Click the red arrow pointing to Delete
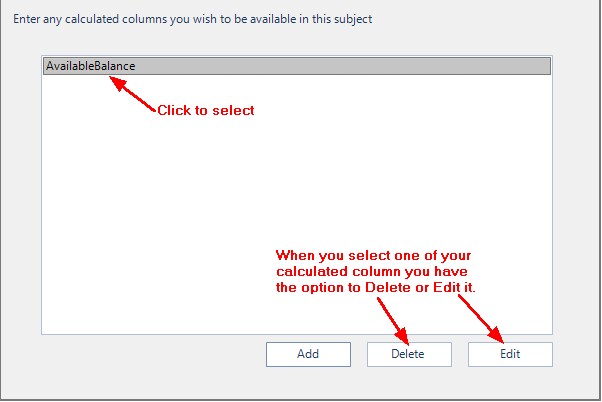This screenshot has width=602, height=402. click(x=393, y=320)
